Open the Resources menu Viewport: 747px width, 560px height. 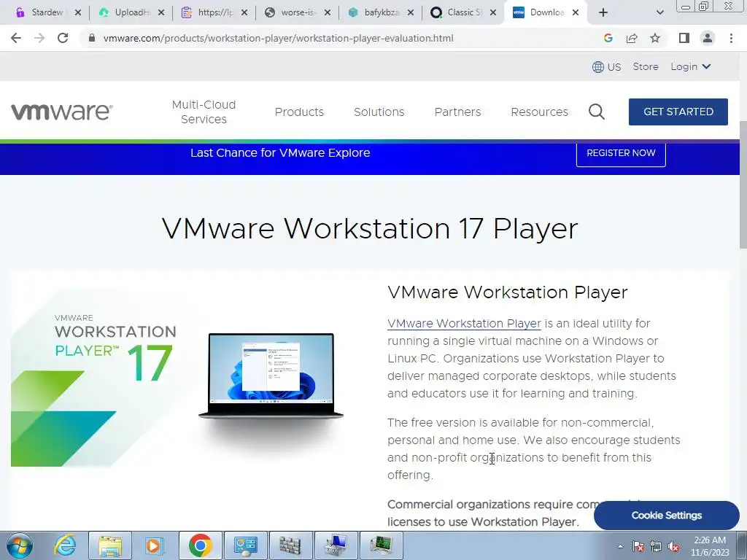539,112
